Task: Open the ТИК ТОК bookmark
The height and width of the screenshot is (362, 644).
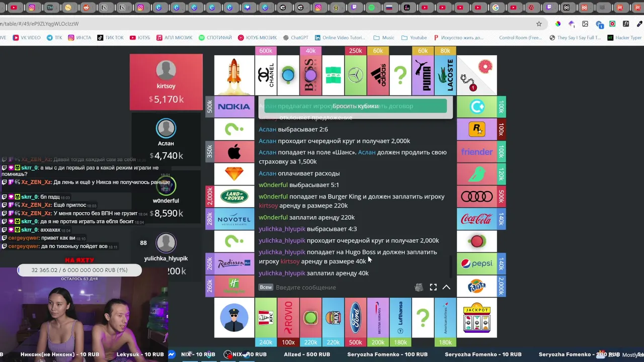Action: click(110, 38)
